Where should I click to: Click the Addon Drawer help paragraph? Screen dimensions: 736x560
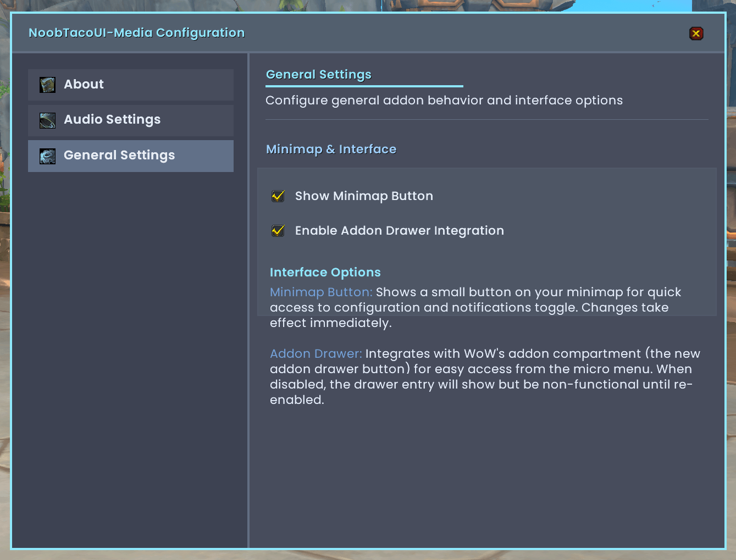tap(485, 377)
